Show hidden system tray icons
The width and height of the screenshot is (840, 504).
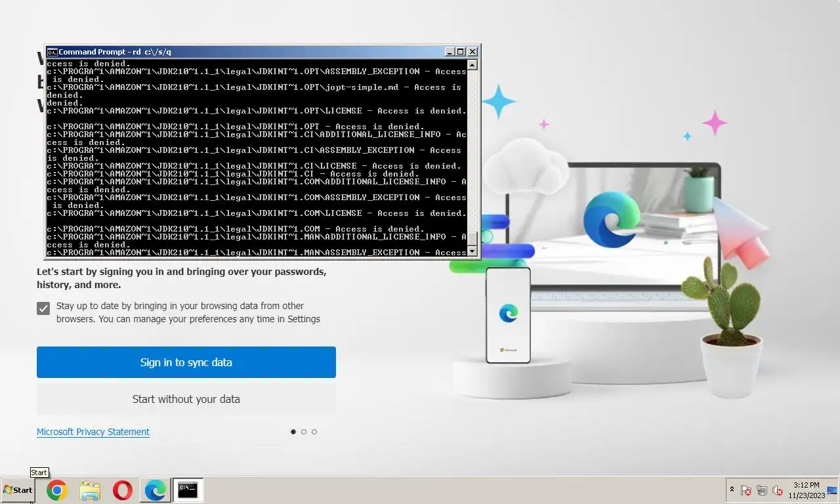(x=732, y=490)
